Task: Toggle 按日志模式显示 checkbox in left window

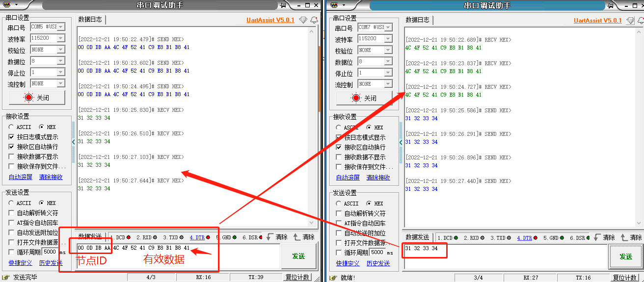Action: tap(12, 137)
